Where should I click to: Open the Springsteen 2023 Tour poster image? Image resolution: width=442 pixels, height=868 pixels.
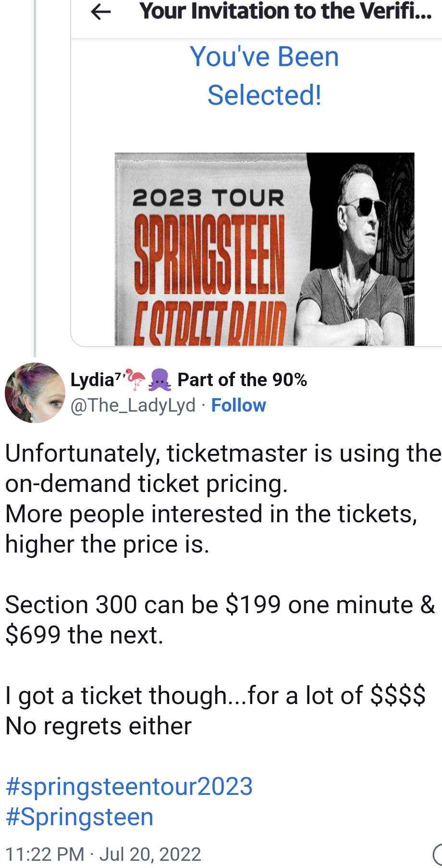coord(264,249)
